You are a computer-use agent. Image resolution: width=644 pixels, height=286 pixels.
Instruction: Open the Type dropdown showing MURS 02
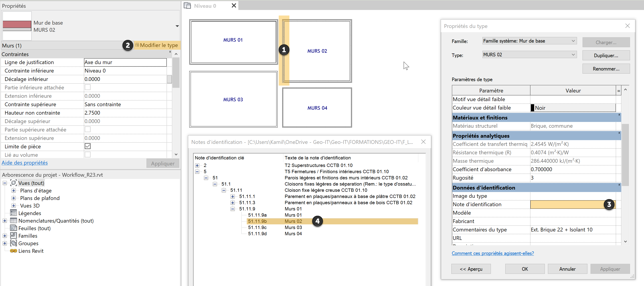tap(573, 55)
